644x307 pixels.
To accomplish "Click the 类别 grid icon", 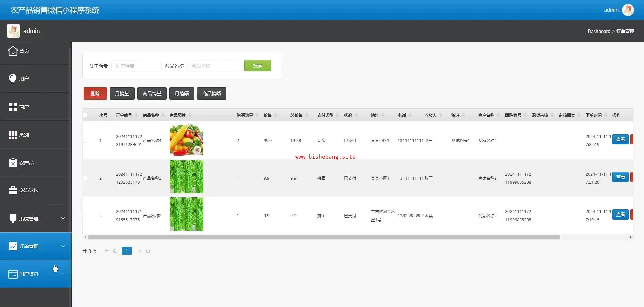I will pos(13,135).
